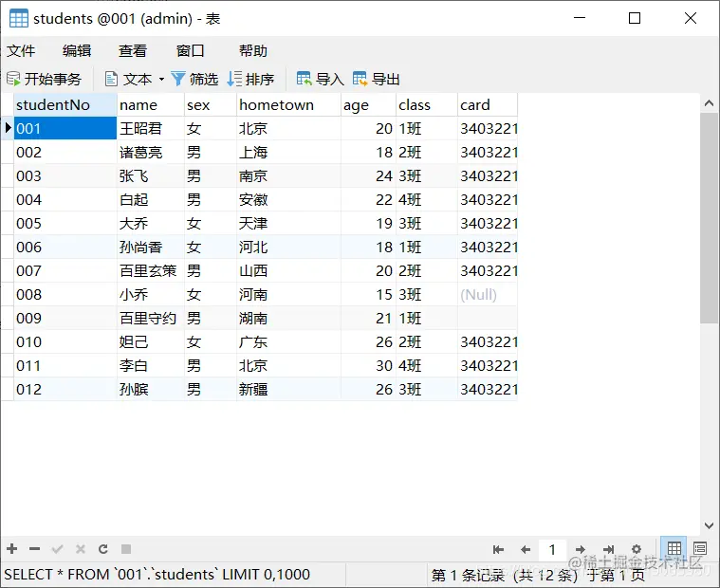720x588 pixels.
Task: Select the age cell 30
Action: pyautogui.click(x=368, y=366)
